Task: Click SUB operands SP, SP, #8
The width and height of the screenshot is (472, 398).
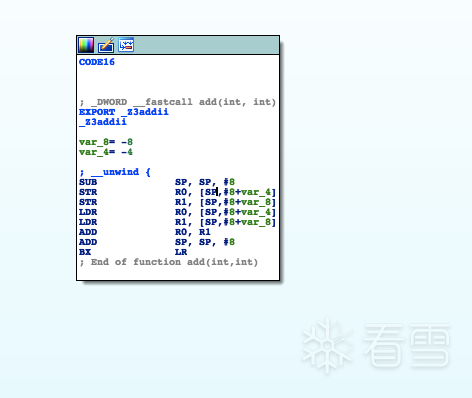Action: pyautogui.click(x=205, y=182)
